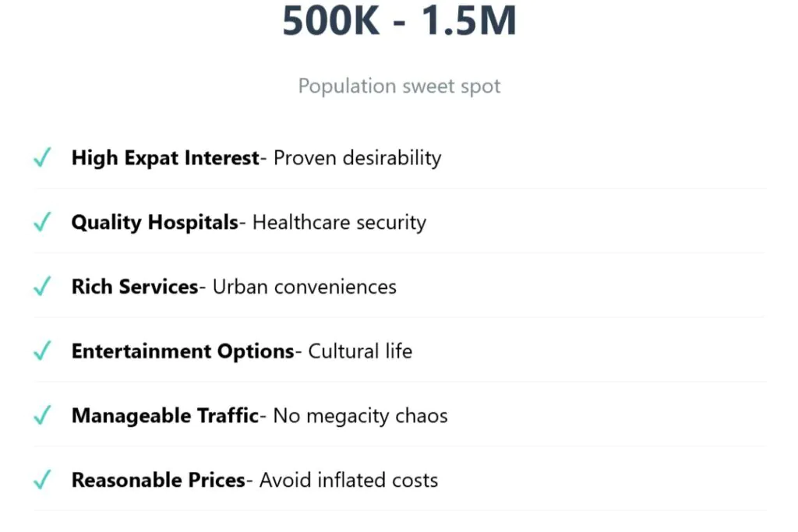798x532 pixels.
Task: Select the checkmark beside Rich Services
Action: (43, 287)
